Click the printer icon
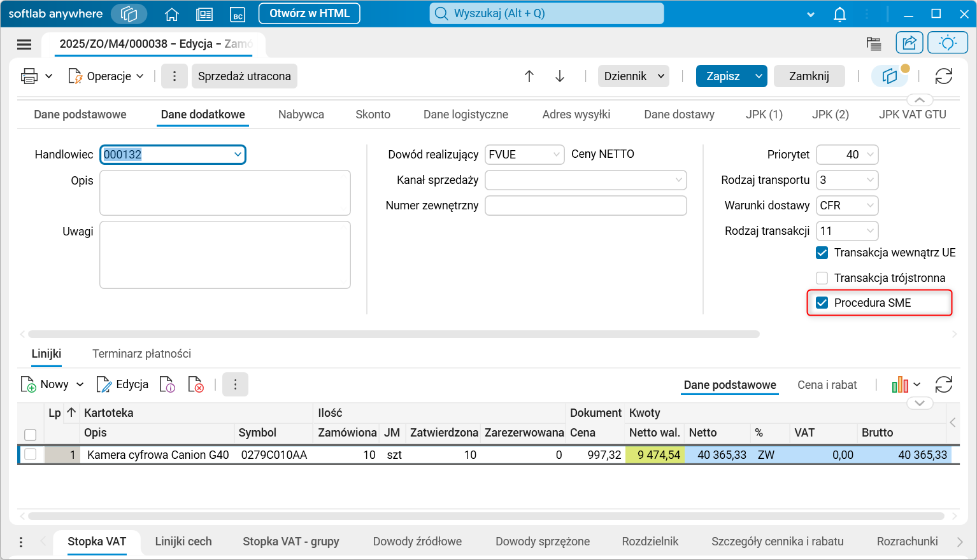The width and height of the screenshot is (977, 560). point(29,76)
